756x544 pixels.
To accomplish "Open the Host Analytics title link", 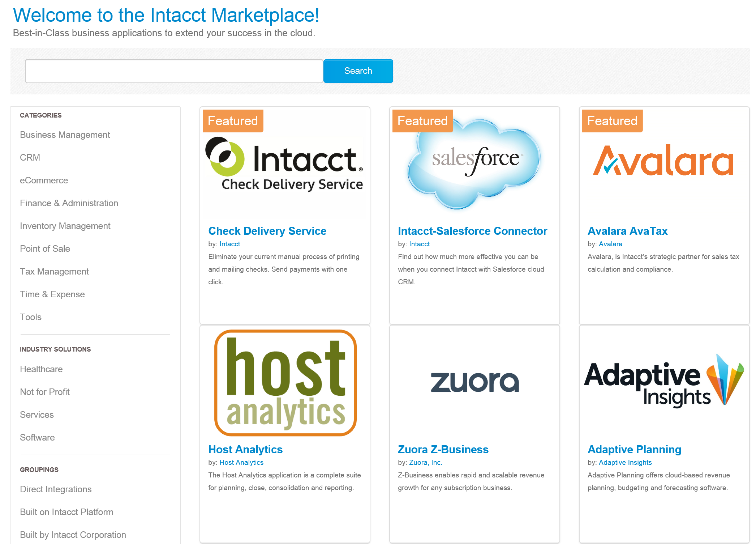I will pos(245,449).
